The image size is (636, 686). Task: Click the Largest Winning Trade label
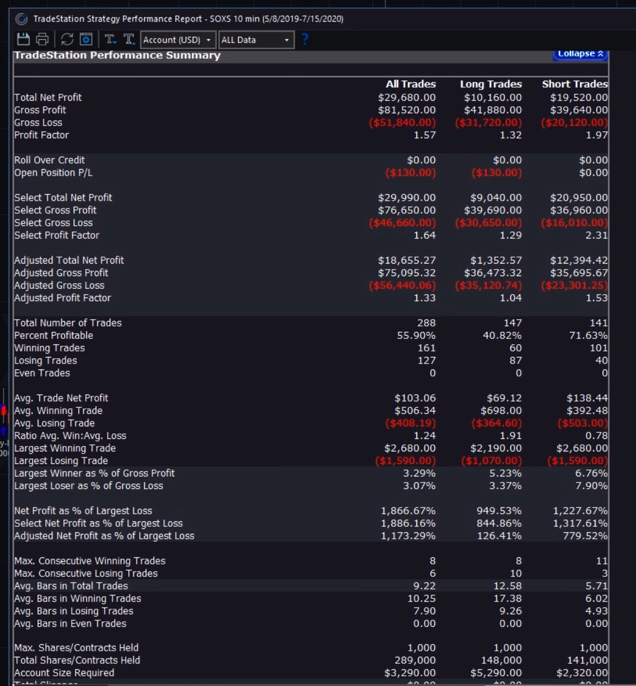point(65,448)
